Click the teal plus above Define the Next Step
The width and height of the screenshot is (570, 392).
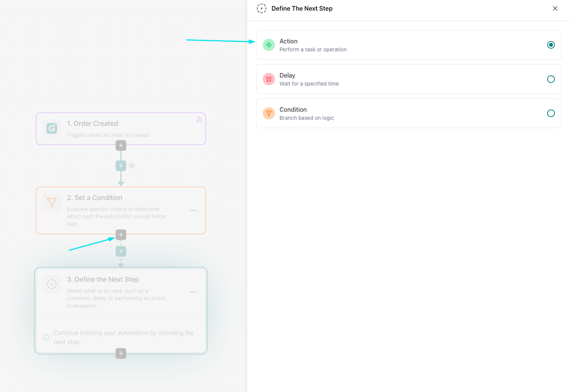click(x=121, y=251)
